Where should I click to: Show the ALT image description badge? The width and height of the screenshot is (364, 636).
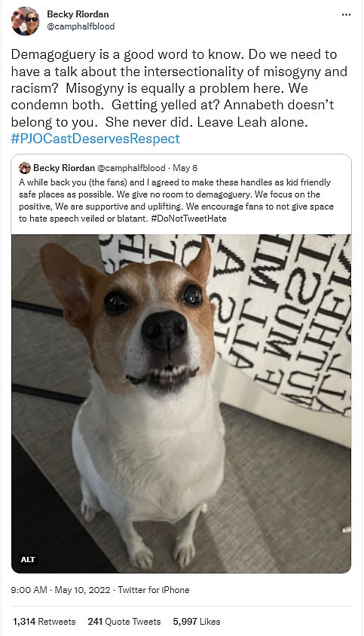(x=28, y=559)
